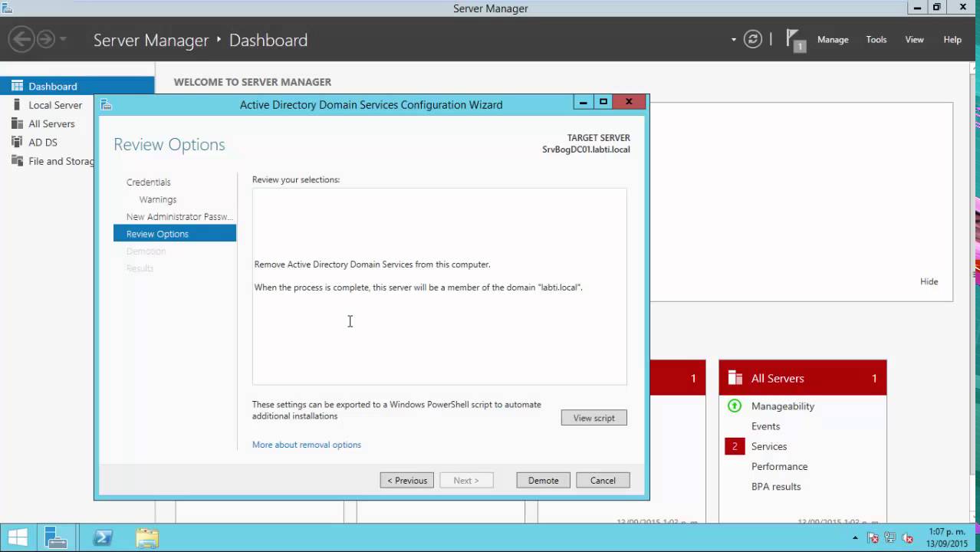Open the Tools menu
Screen dimensions: 980x552
876,40
